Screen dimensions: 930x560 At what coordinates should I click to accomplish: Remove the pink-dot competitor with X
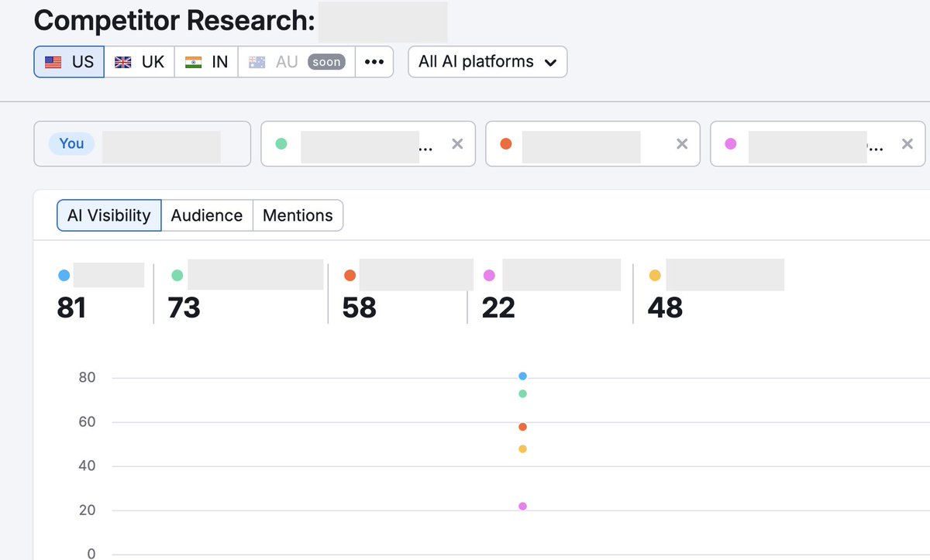point(907,143)
